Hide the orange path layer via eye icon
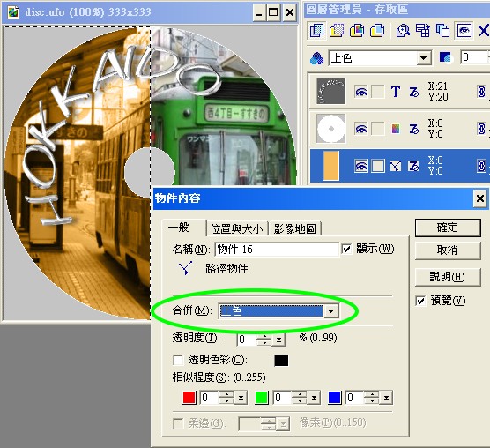This screenshot has width=490, height=448. click(361, 166)
